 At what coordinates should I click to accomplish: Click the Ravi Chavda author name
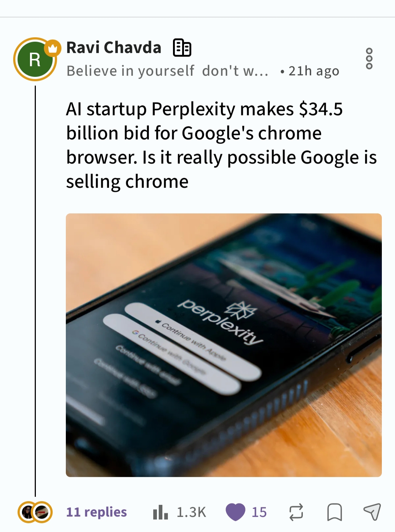(114, 48)
